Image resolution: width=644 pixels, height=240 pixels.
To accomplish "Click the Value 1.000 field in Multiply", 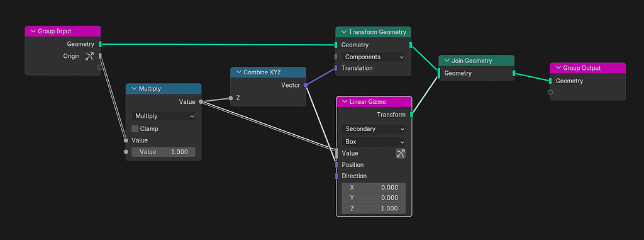I will [x=164, y=152].
